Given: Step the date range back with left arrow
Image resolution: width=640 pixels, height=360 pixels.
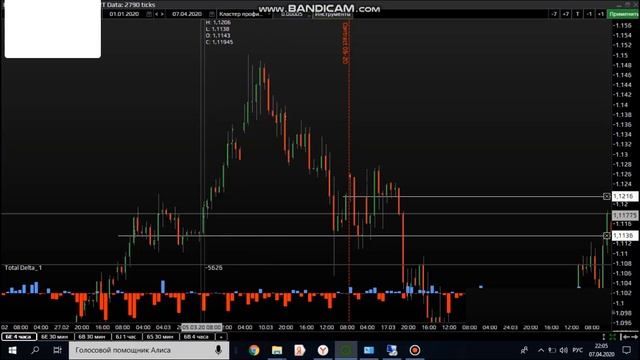Looking at the screenshot, I should pos(156,14).
